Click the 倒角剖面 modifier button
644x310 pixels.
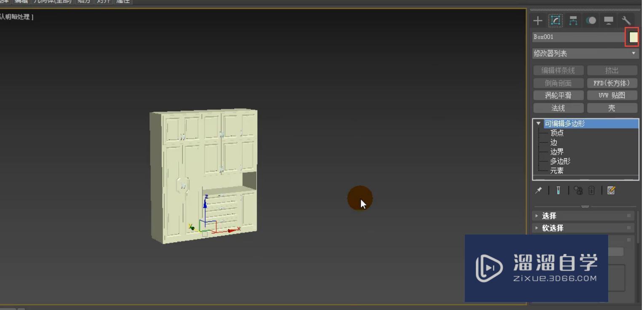point(558,83)
